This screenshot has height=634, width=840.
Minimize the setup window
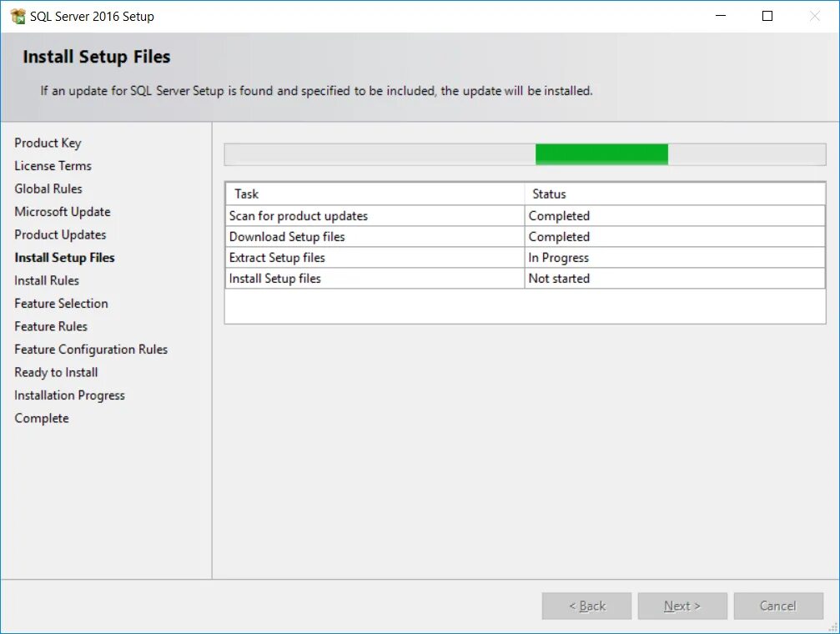pos(721,15)
